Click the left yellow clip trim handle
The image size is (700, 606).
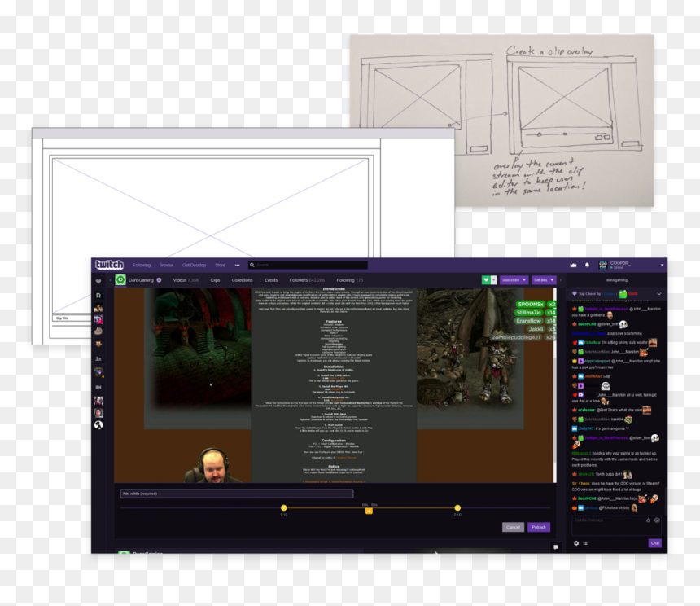click(284, 507)
